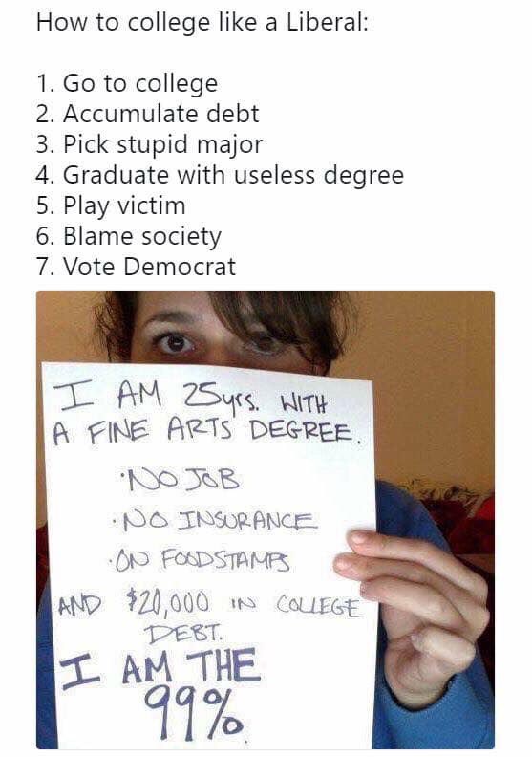The image size is (532, 757).
Task: Click the line "7. Vote Democrat"
Action: [x=136, y=267]
